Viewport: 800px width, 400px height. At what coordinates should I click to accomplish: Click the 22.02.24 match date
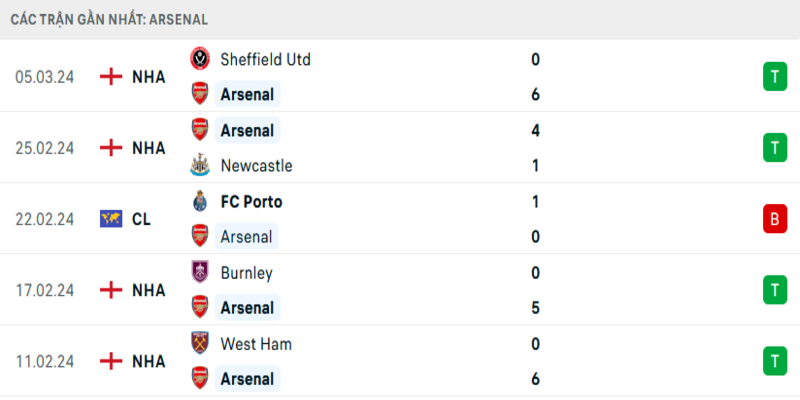tap(45, 218)
